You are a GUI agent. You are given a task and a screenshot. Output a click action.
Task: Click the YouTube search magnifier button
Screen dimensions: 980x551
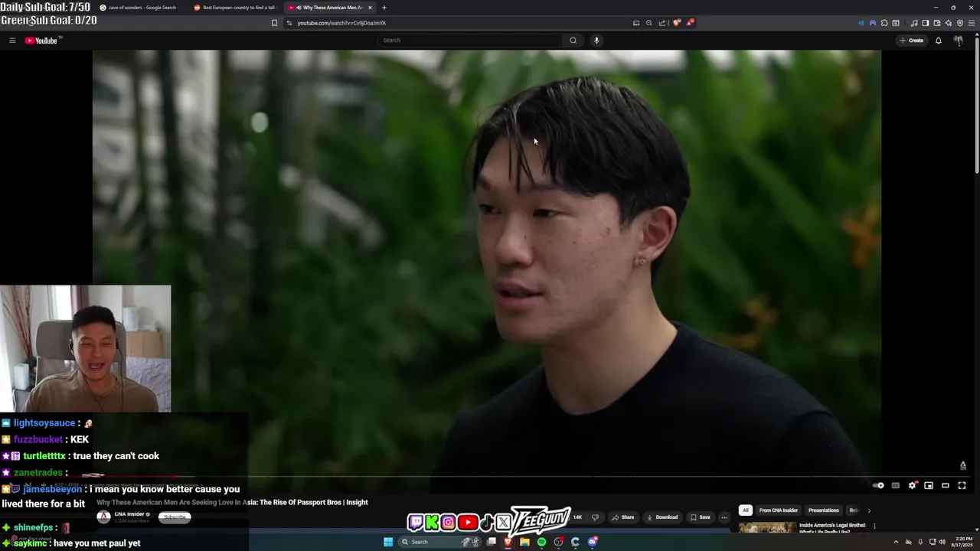coord(573,41)
